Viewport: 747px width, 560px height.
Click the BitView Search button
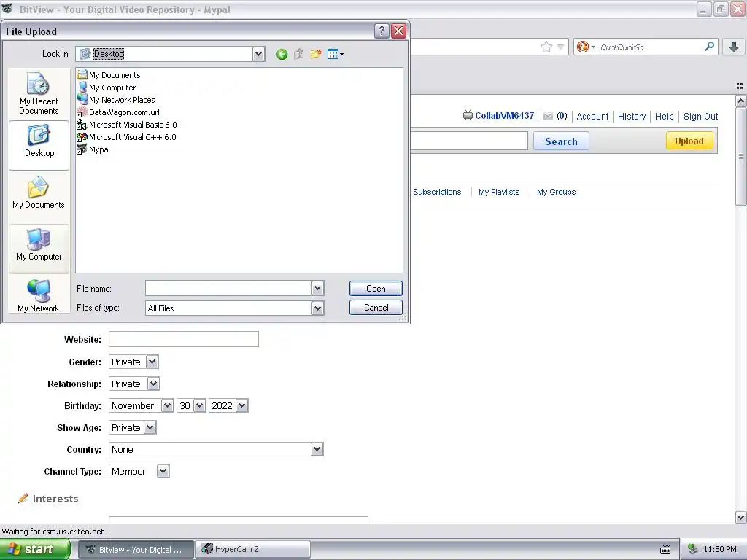click(x=561, y=141)
